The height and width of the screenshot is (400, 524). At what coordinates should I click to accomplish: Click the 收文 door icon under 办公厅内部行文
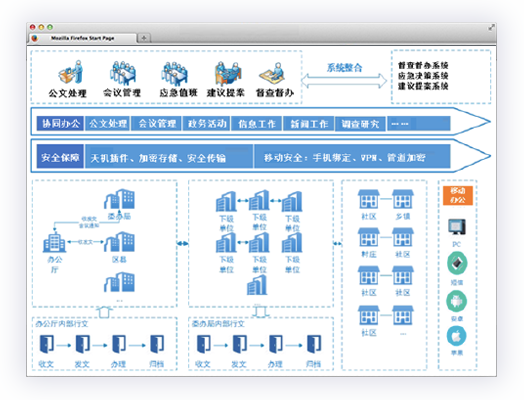[46, 344]
